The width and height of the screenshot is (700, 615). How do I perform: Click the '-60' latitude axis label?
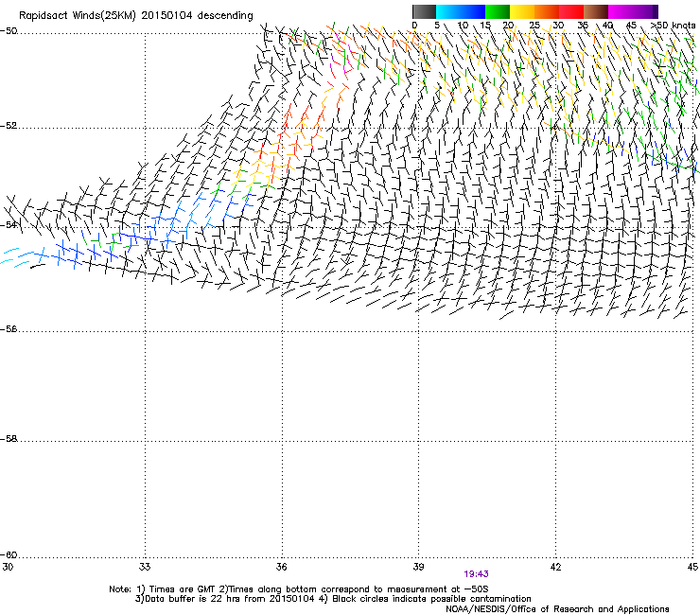(9, 555)
